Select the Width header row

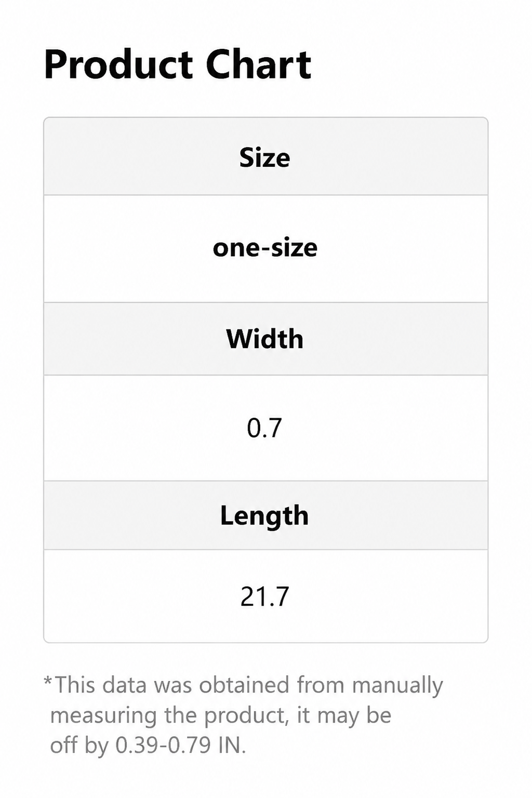(x=265, y=339)
